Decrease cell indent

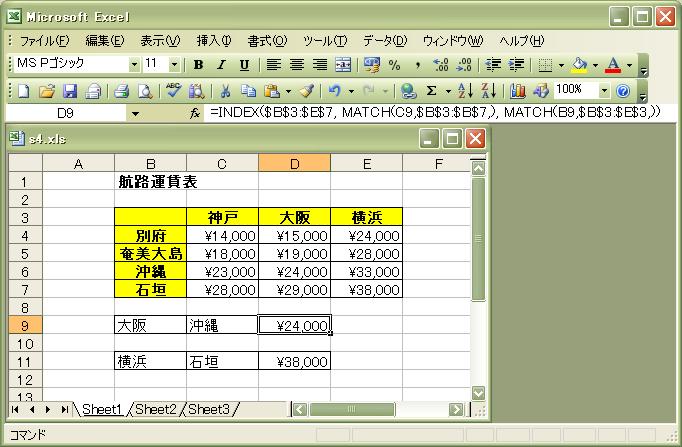(x=493, y=65)
